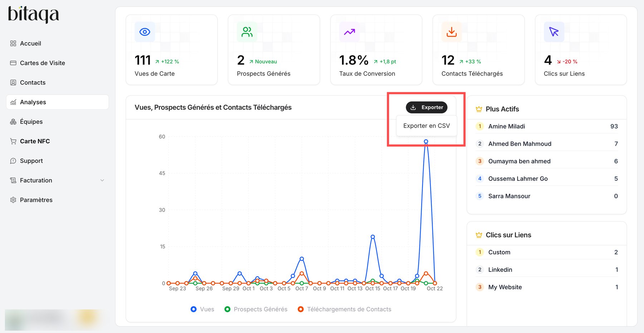644x333 pixels.
Task: Click the Linkedin link row
Action: tap(547, 270)
